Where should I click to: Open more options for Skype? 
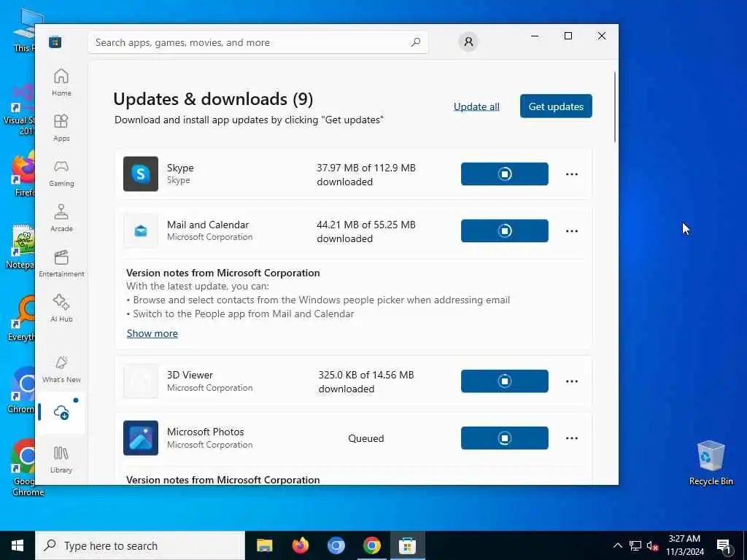coord(572,174)
